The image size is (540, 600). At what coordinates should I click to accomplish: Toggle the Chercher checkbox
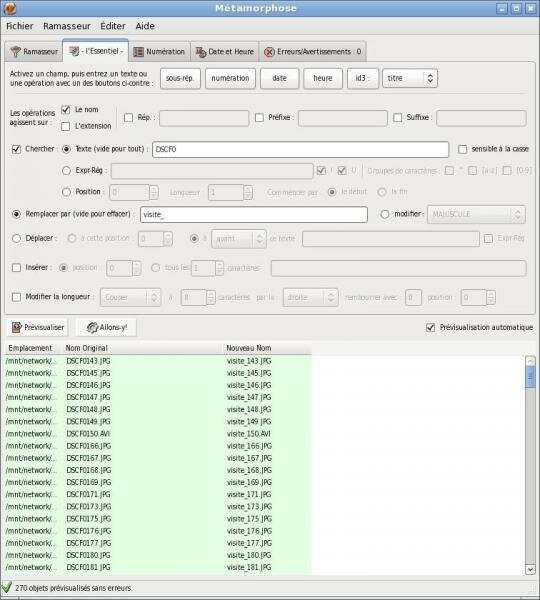tap(16, 149)
